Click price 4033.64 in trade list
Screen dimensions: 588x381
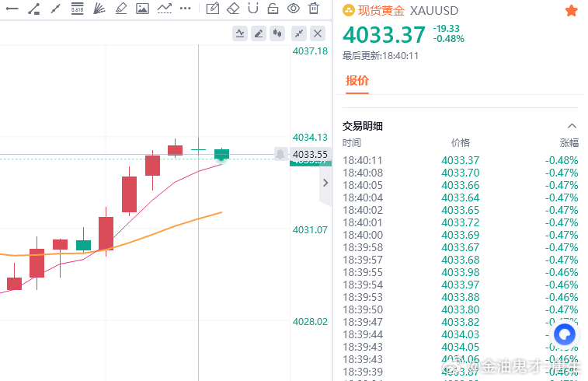point(461,197)
